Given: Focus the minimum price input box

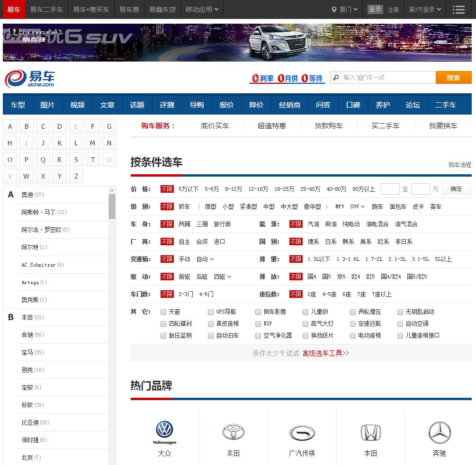Looking at the screenshot, I should 390,189.
